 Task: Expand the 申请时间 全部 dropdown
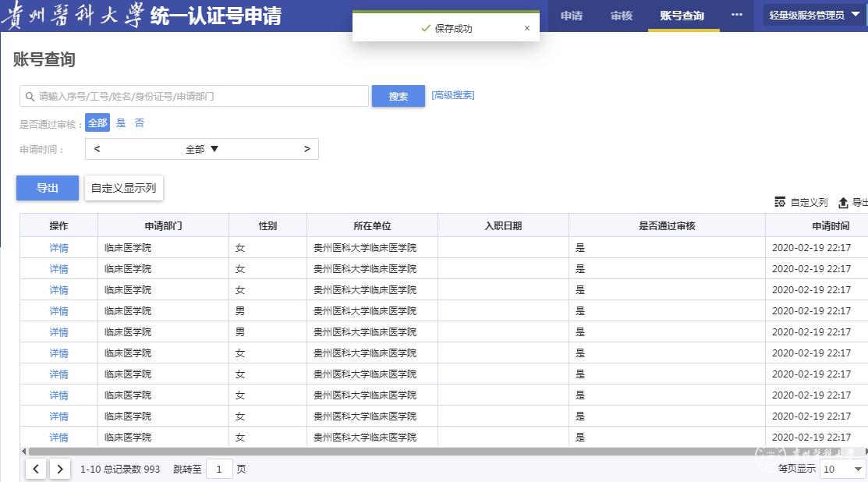tap(202, 149)
